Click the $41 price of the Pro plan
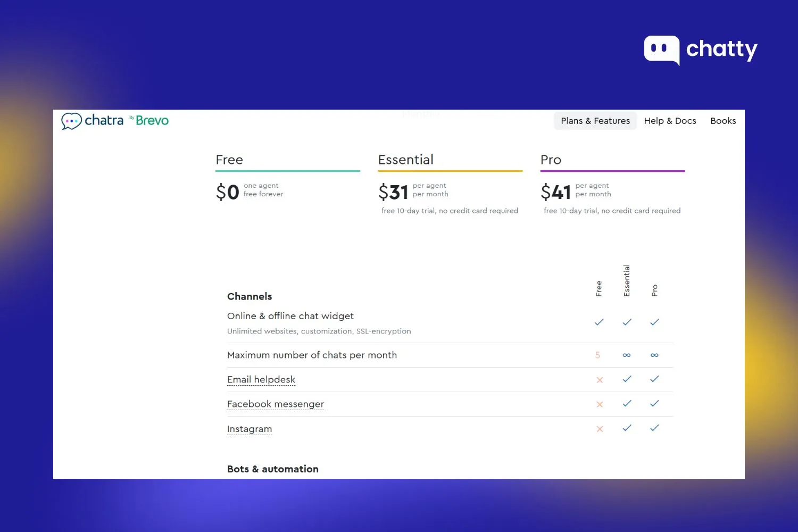The width and height of the screenshot is (798, 532). pos(556,192)
